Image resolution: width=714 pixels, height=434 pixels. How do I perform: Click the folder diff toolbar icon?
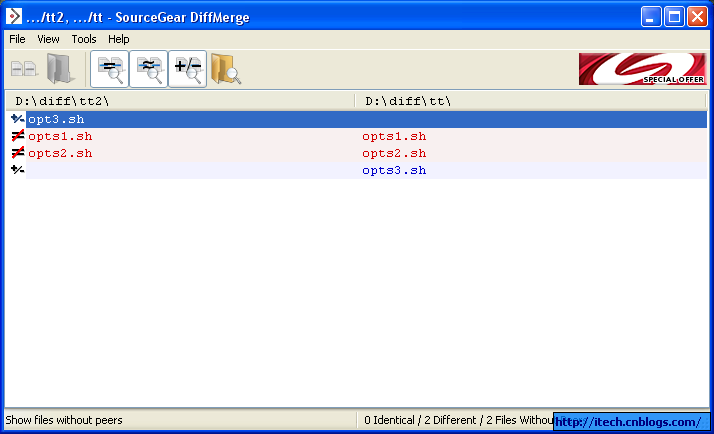pos(60,69)
